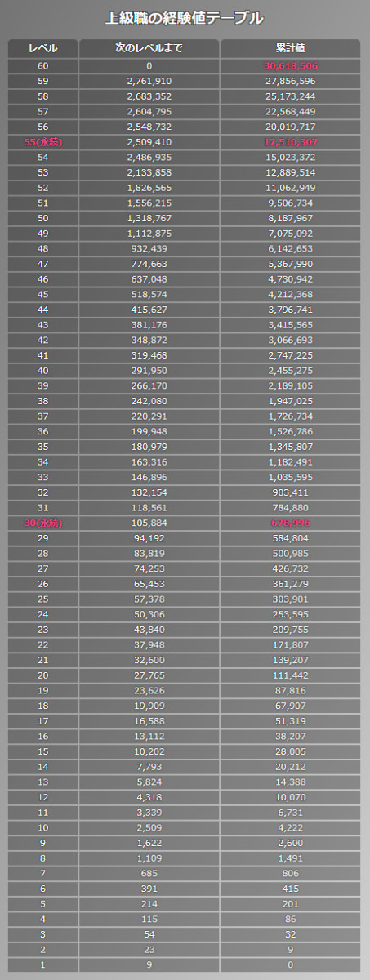Click the highlighted 55(永続) level cell

[x=43, y=141]
